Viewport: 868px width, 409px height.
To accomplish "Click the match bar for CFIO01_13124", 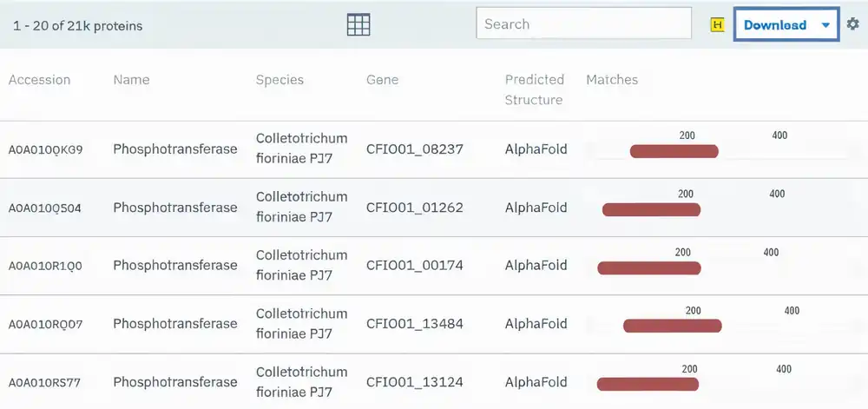I will (648, 384).
